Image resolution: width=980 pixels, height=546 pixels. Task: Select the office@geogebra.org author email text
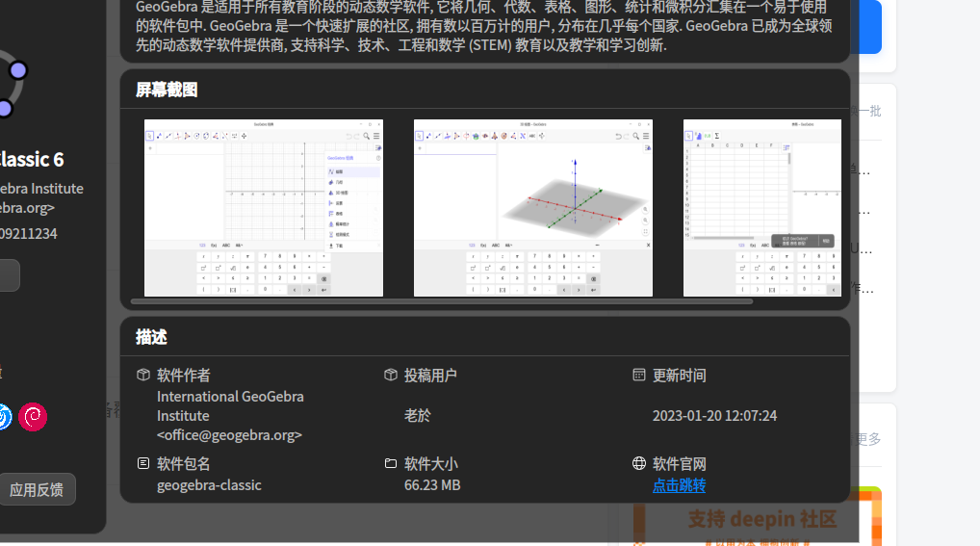click(x=229, y=435)
